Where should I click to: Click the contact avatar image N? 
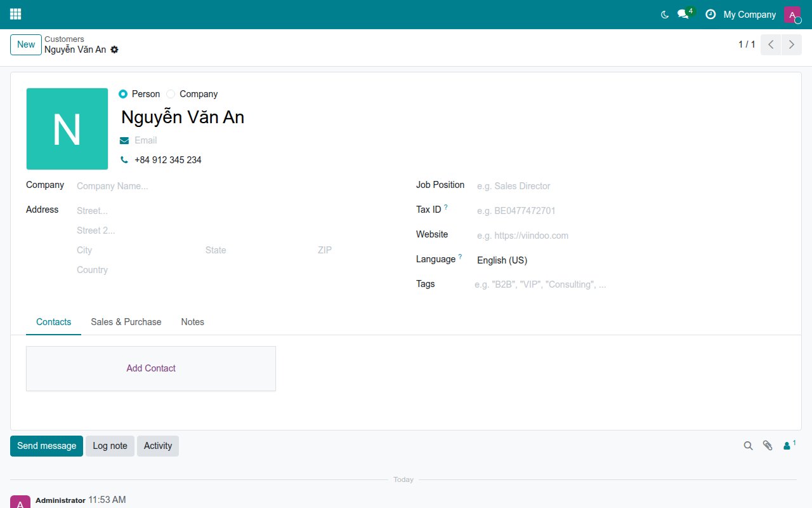click(x=67, y=129)
